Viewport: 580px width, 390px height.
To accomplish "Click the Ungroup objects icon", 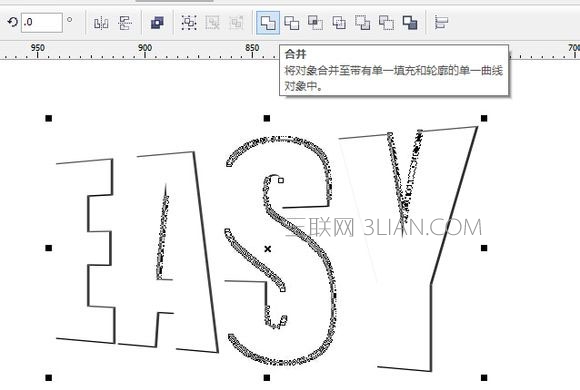I will [x=213, y=23].
